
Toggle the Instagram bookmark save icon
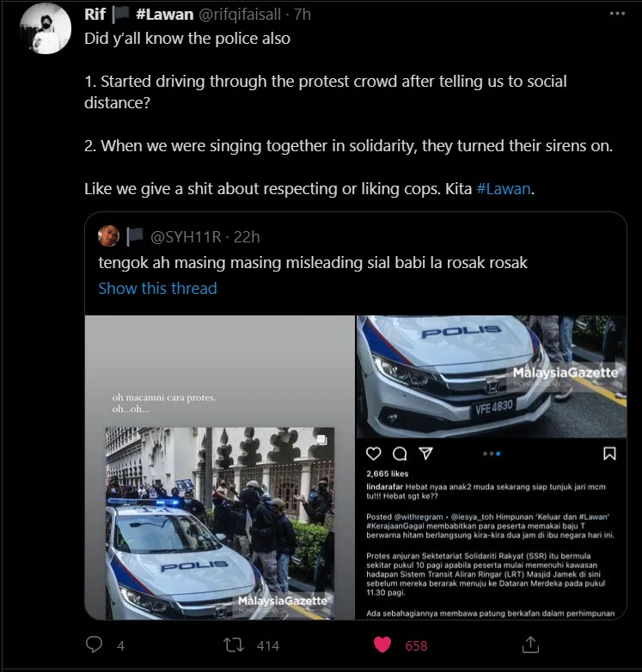[609, 453]
